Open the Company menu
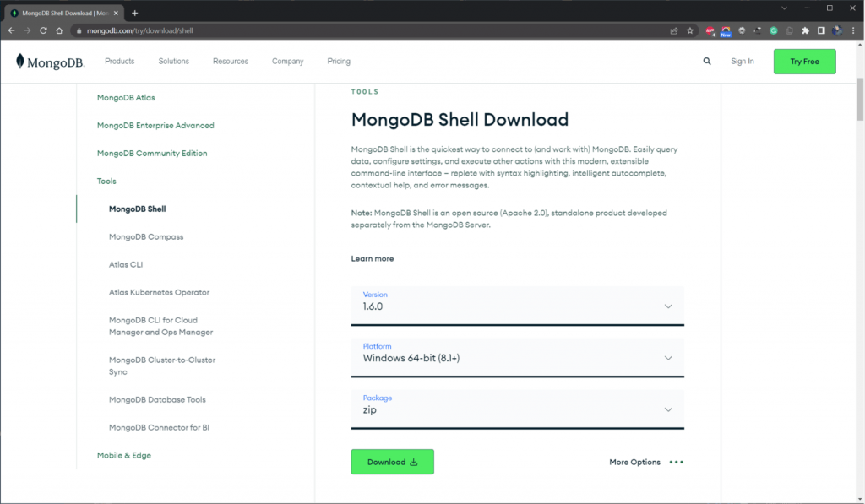 pos(287,62)
